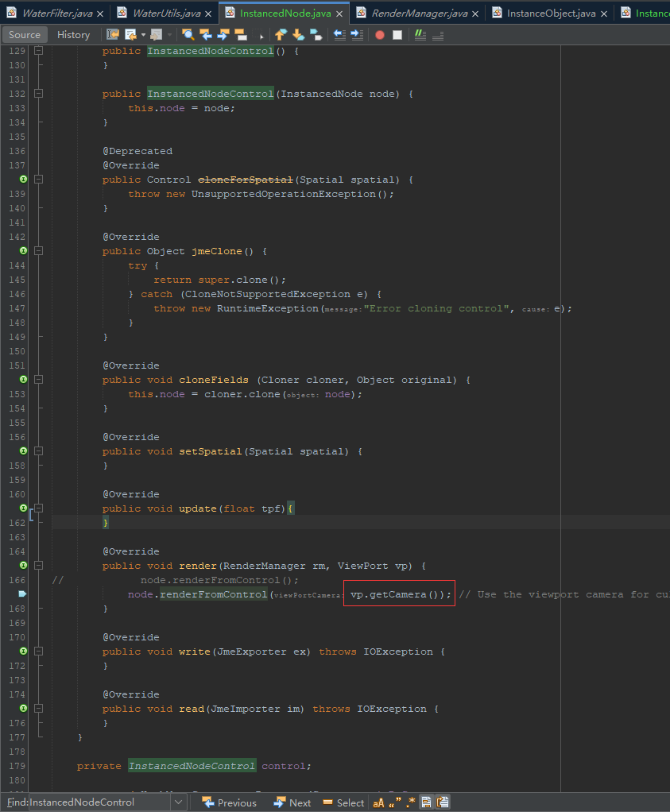Screen dimensions: 670x812
Task: Click the Next button in the find bar
Action: 292,802
